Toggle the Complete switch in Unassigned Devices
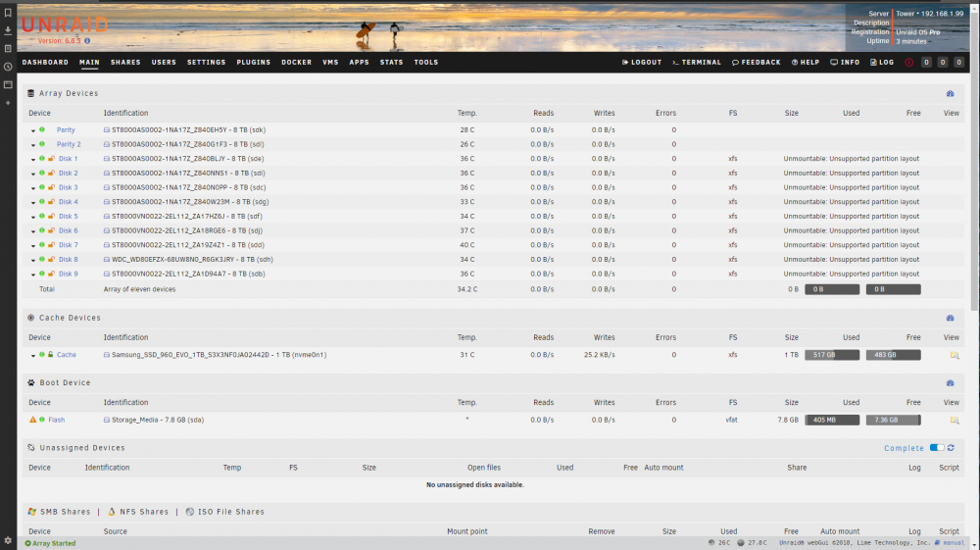The image size is (980, 550). coord(936,447)
